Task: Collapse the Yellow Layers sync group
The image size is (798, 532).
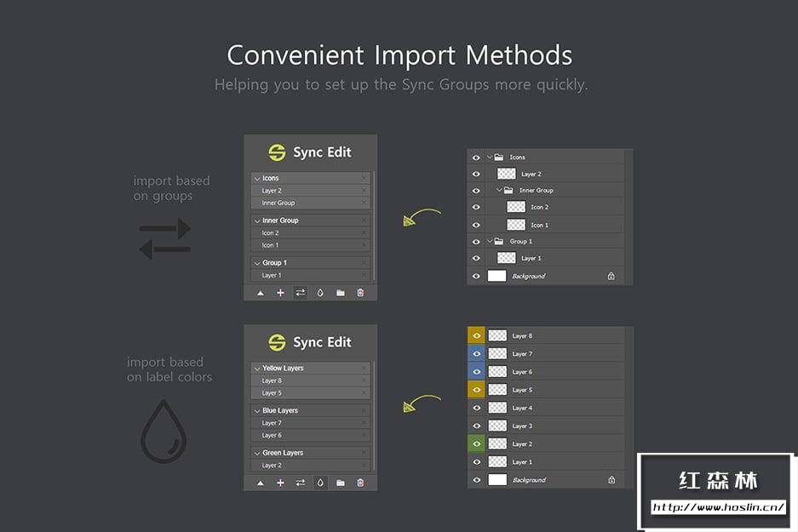Action: pyautogui.click(x=256, y=369)
